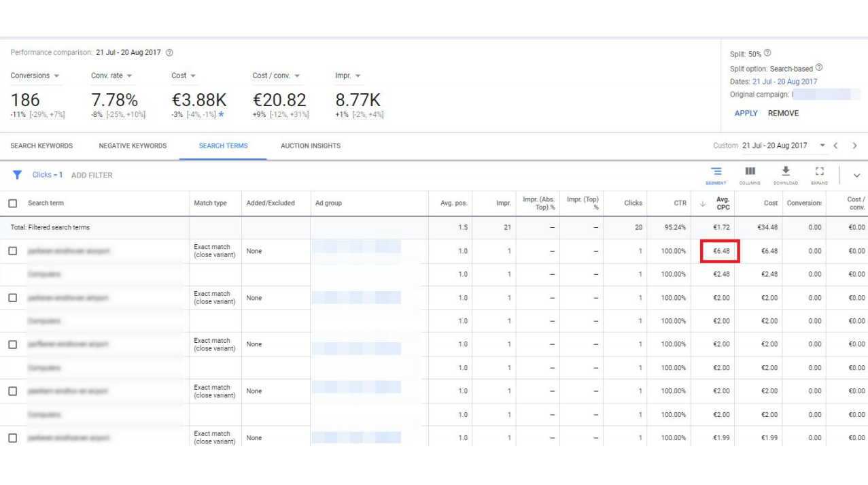Toggle the select-all checkbox in header

click(x=12, y=203)
